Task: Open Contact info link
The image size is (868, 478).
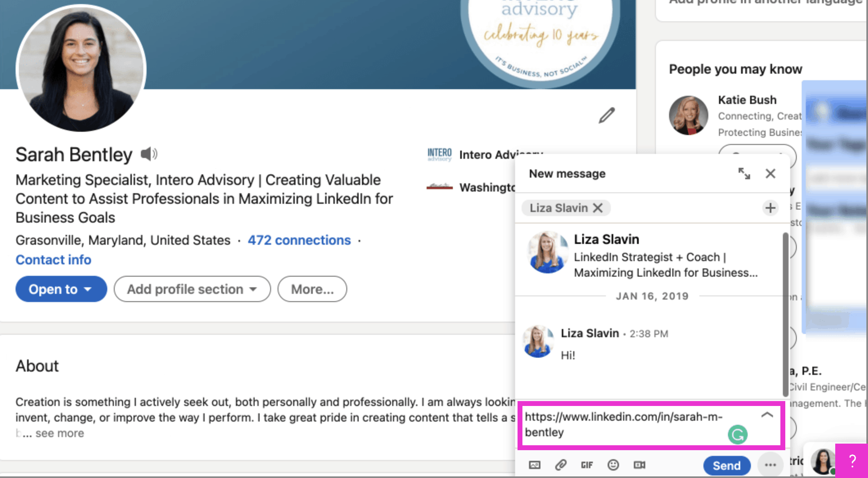Action: [53, 259]
